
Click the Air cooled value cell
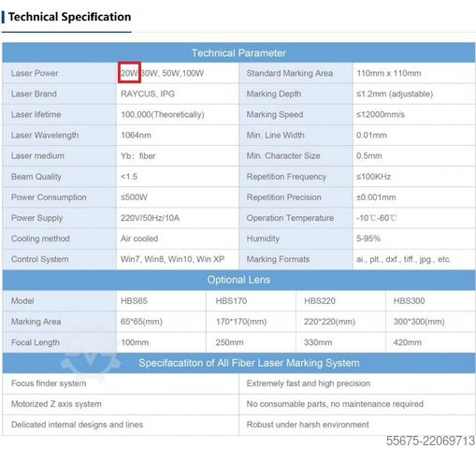(178, 239)
